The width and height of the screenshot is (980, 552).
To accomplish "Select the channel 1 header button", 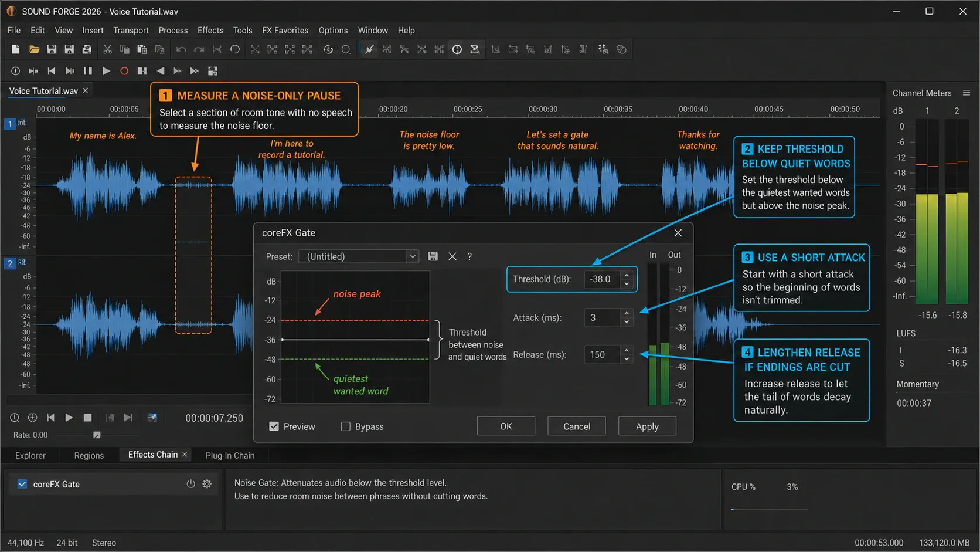I will (10, 124).
